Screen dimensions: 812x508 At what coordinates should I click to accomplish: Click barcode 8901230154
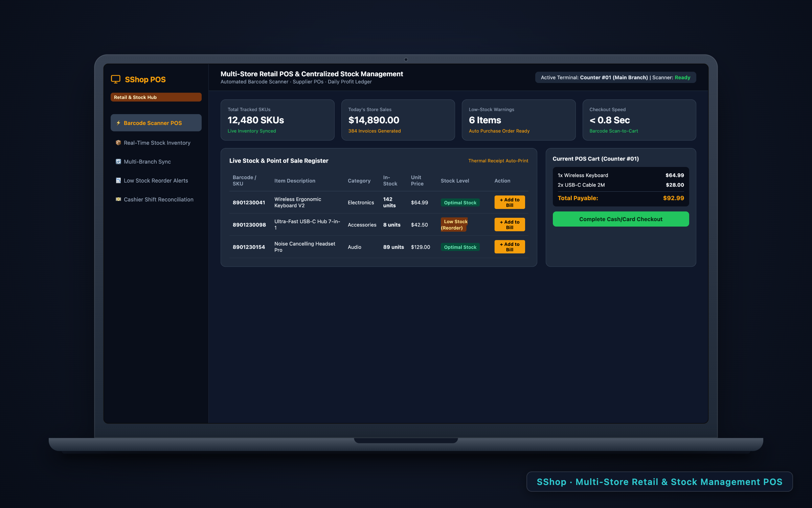click(x=249, y=247)
